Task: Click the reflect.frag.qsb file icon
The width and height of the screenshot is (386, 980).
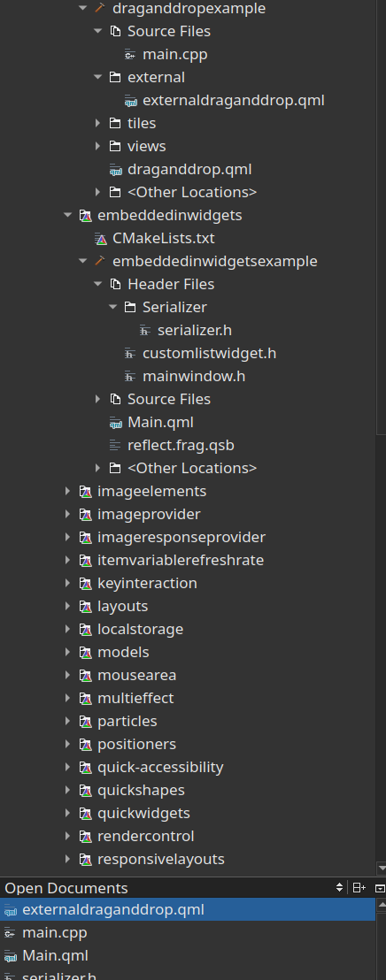Action: [116, 445]
